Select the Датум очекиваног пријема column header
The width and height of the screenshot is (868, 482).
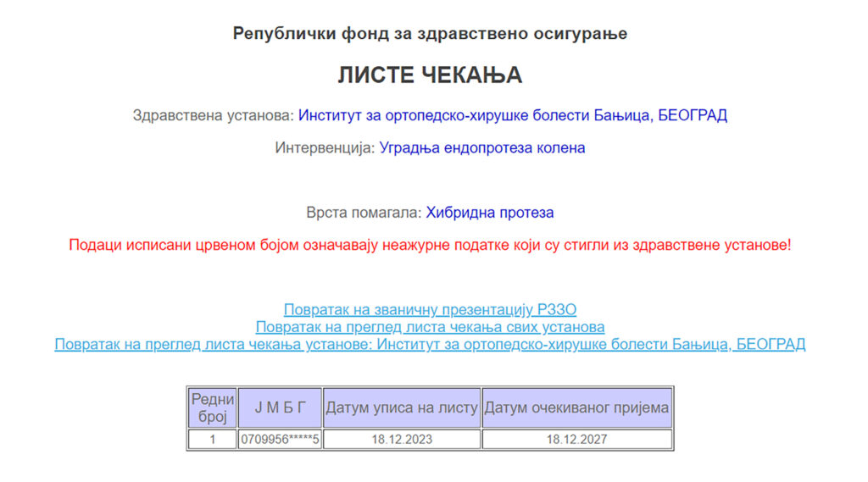577,407
